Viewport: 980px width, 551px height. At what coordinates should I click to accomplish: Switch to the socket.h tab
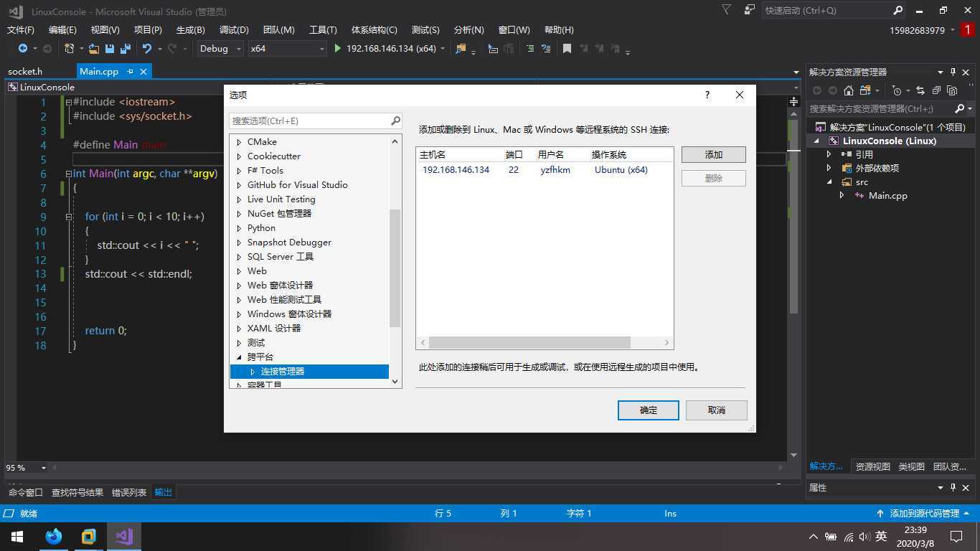point(25,72)
